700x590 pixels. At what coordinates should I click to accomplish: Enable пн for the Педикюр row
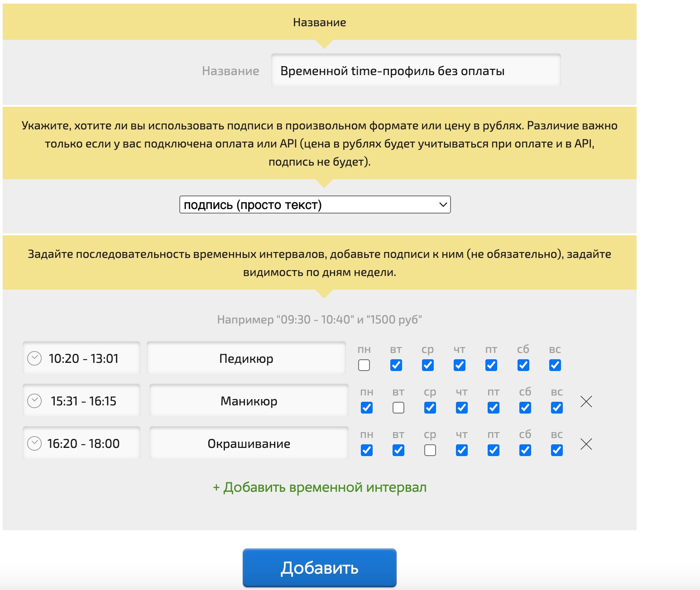[364, 365]
